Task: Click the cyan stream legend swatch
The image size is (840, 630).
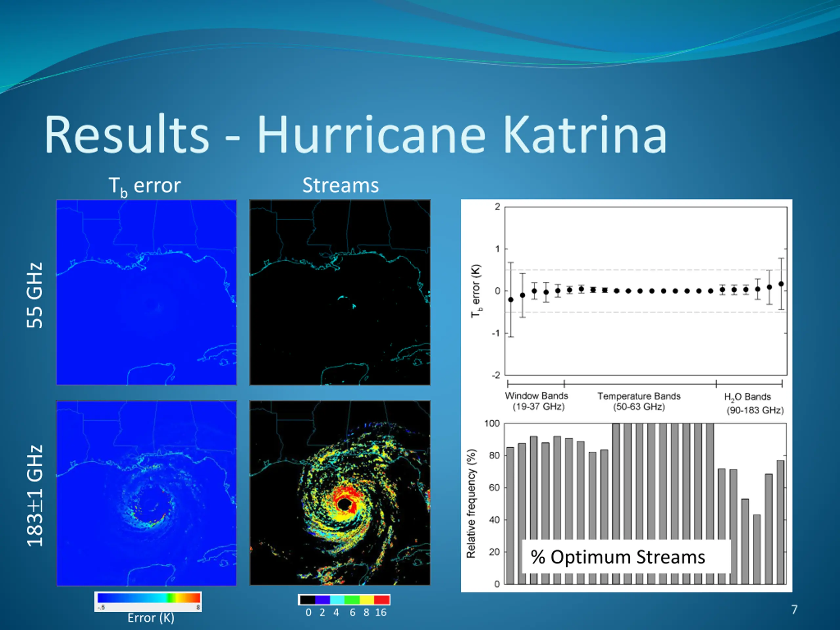Action: pyautogui.click(x=337, y=599)
